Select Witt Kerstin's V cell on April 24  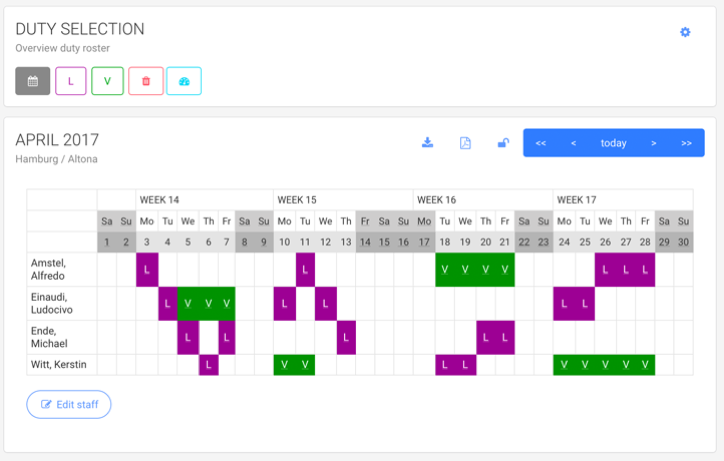click(564, 364)
